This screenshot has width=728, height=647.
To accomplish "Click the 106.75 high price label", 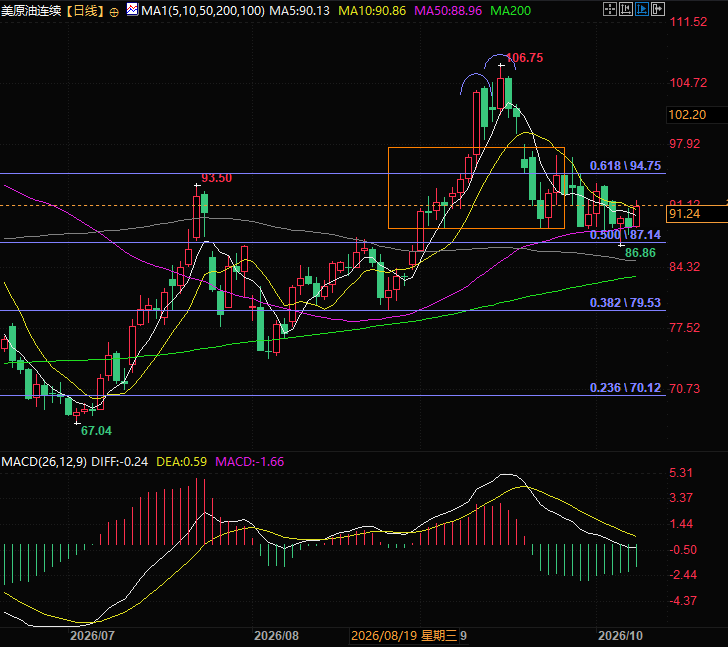I will point(524,58).
